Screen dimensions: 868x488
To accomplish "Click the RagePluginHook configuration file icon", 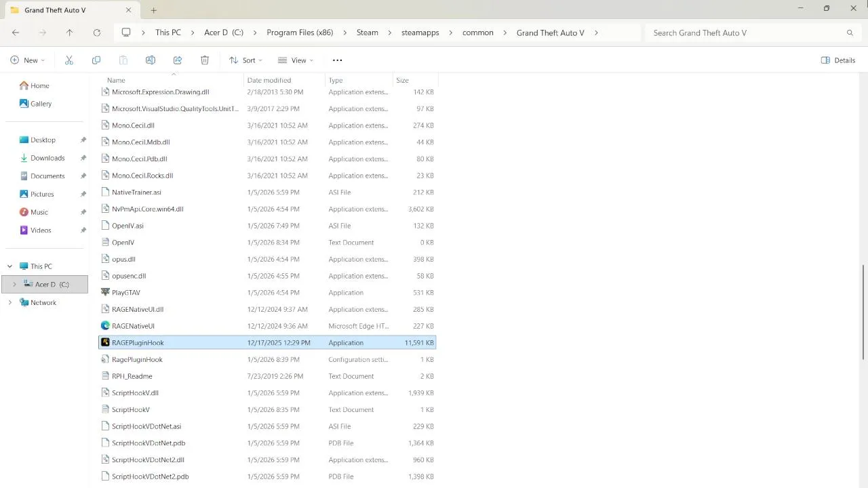I will (x=105, y=359).
